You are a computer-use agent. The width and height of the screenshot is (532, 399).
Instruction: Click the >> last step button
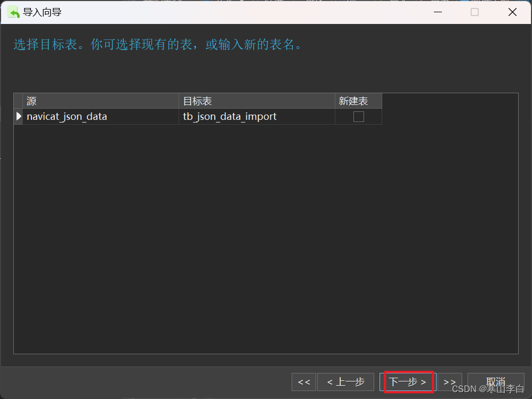[x=449, y=382]
